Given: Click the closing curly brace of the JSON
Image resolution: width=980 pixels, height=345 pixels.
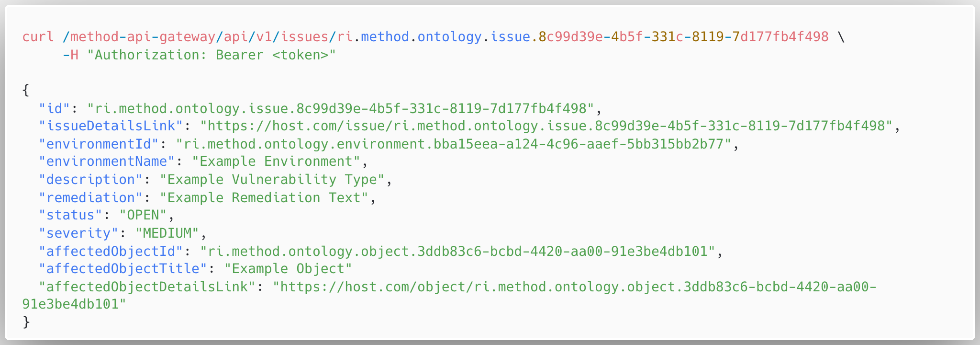Looking at the screenshot, I should pyautogui.click(x=26, y=322).
